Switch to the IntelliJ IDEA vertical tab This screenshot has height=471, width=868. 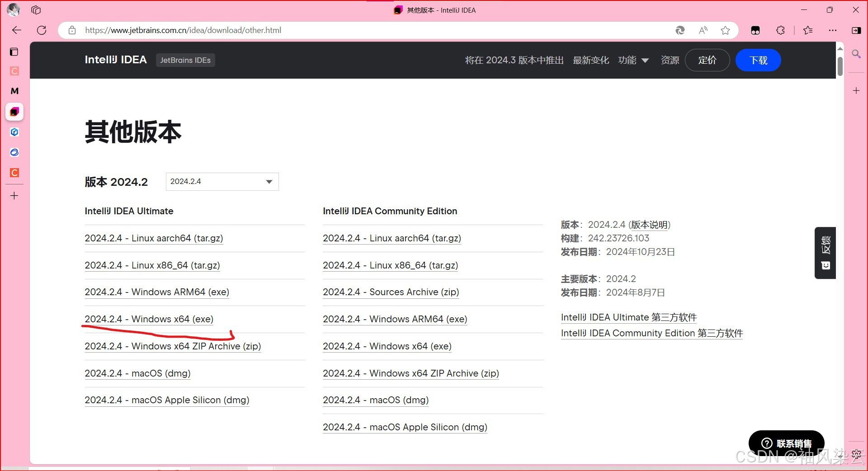click(14, 112)
